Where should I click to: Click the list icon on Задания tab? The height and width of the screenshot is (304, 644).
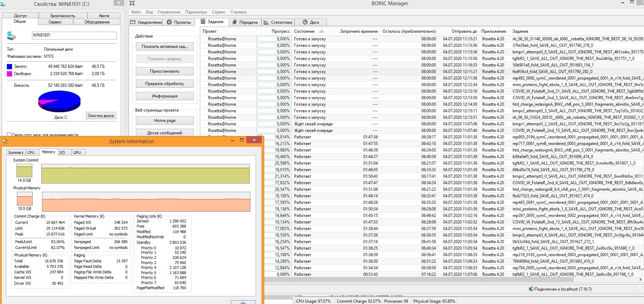203,21
